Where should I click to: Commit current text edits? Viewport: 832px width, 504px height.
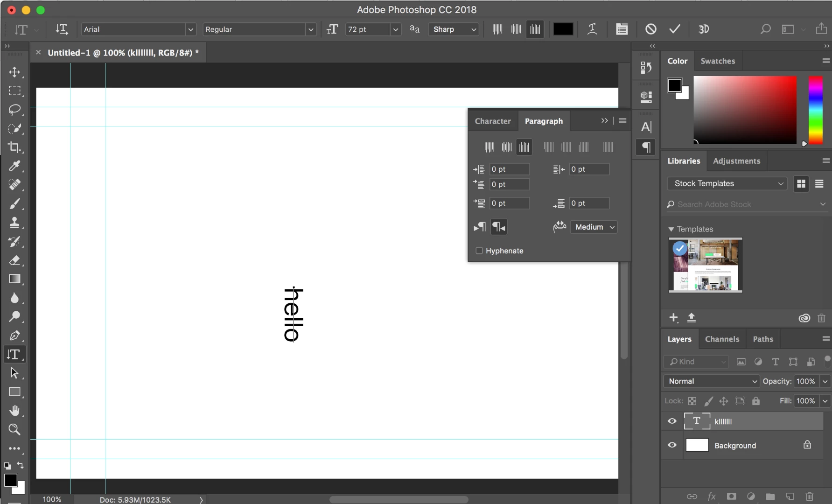click(x=675, y=29)
